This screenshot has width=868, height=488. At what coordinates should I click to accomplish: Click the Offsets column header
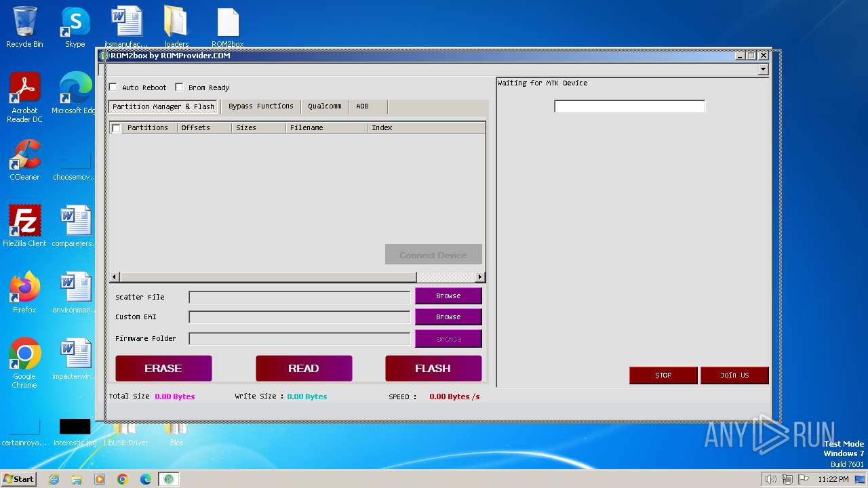click(x=204, y=127)
